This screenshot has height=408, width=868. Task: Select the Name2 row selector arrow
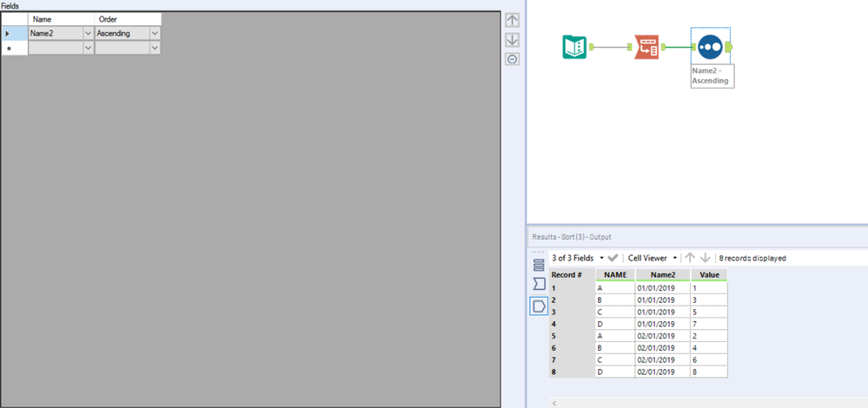(x=15, y=34)
